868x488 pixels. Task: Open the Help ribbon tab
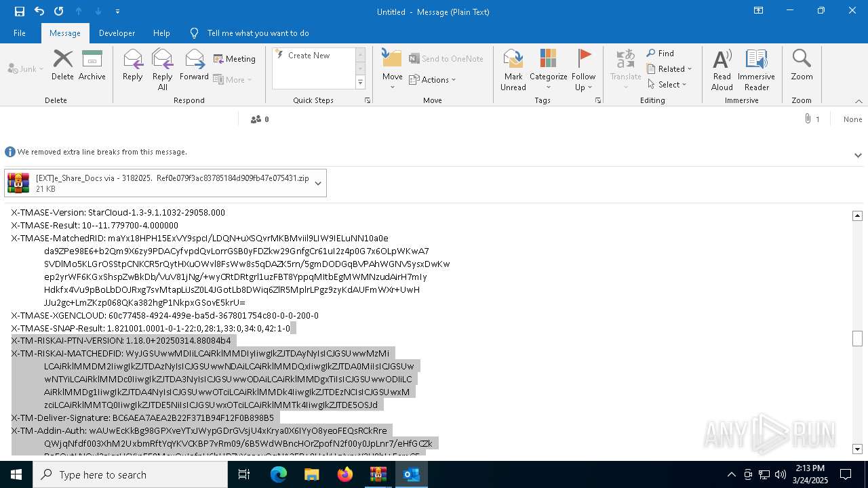click(161, 33)
